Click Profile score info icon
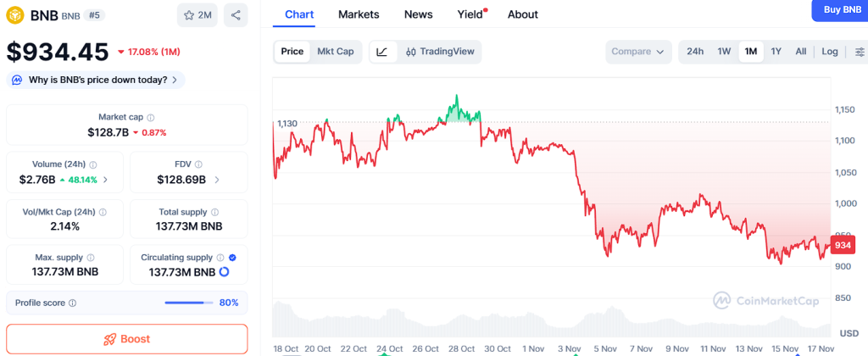 pyautogui.click(x=72, y=303)
